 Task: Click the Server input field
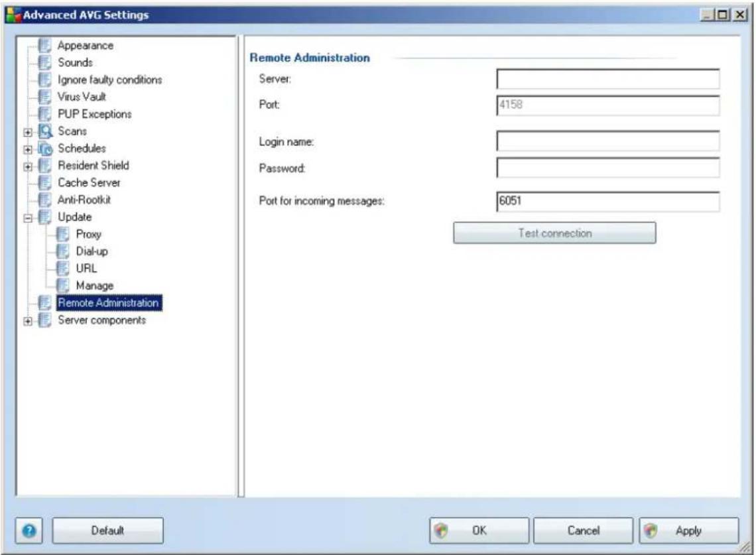(608, 79)
